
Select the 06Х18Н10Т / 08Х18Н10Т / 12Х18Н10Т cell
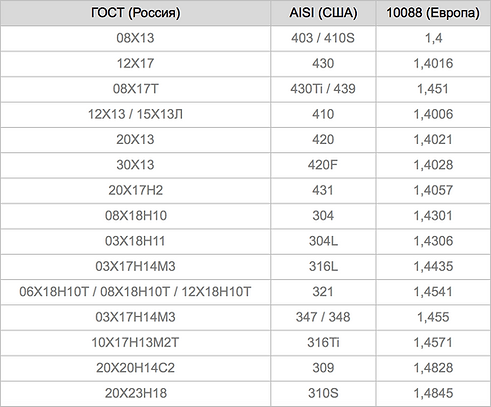[x=135, y=292]
